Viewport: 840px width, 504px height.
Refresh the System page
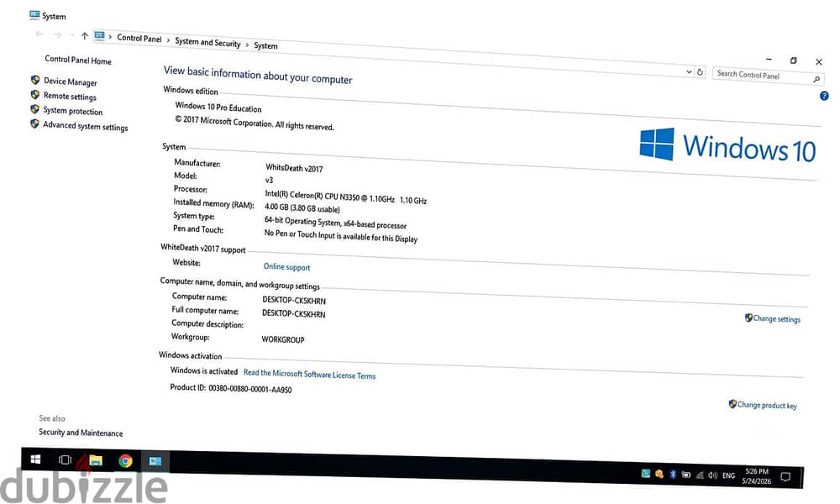pyautogui.click(x=701, y=71)
